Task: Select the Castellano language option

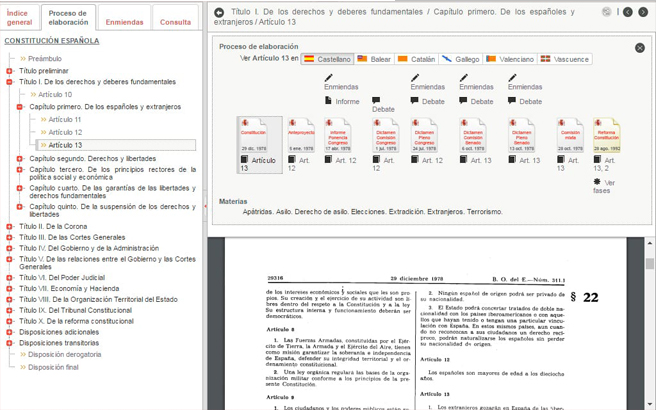Action: (328, 59)
